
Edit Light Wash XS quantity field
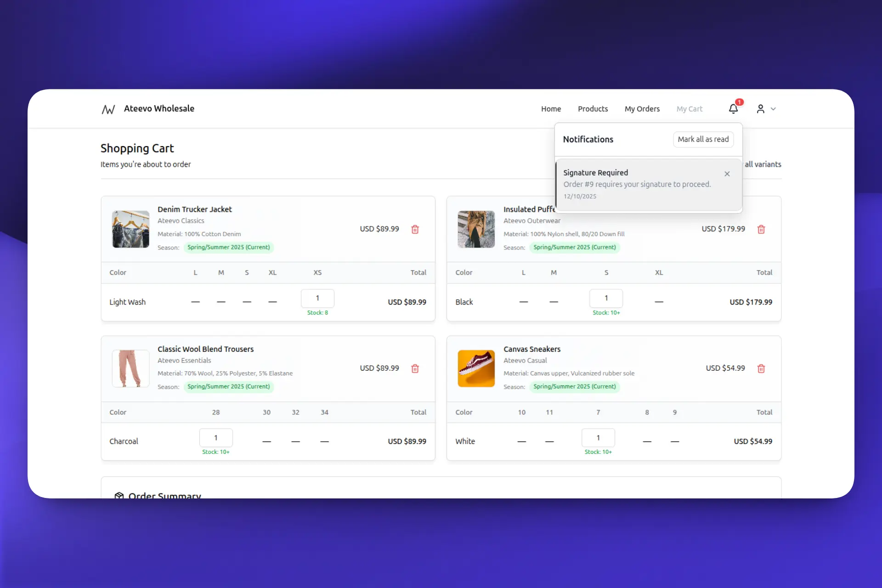pos(317,298)
